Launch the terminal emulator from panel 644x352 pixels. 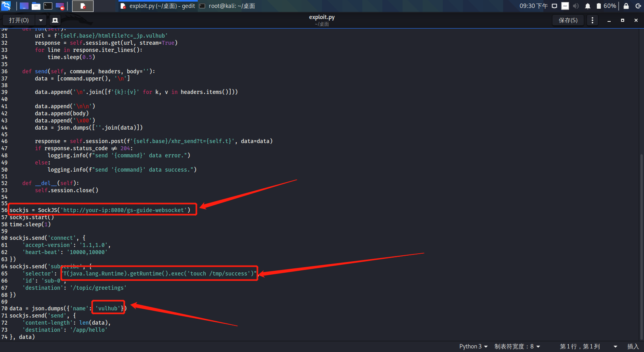[x=48, y=6]
